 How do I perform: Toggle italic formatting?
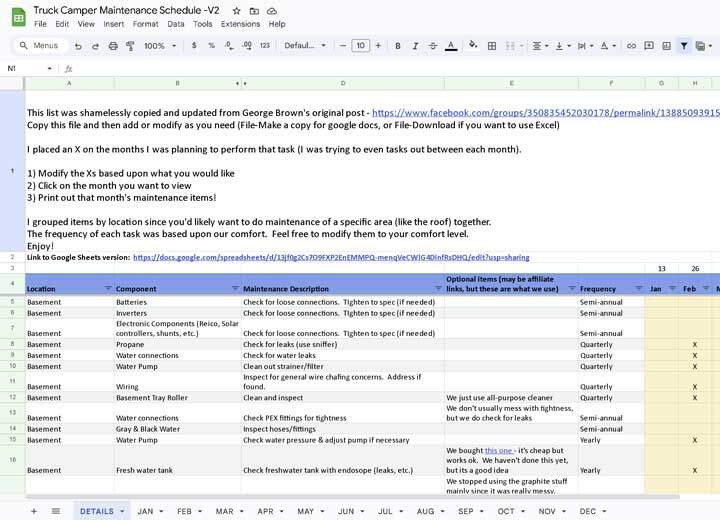pos(415,46)
